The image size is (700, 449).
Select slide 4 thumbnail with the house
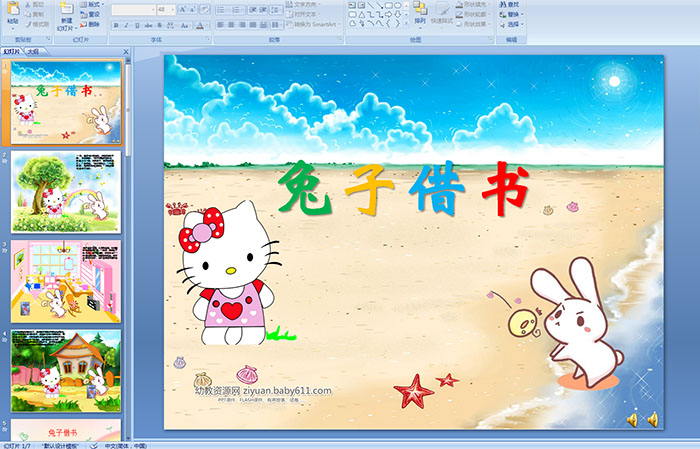66,370
